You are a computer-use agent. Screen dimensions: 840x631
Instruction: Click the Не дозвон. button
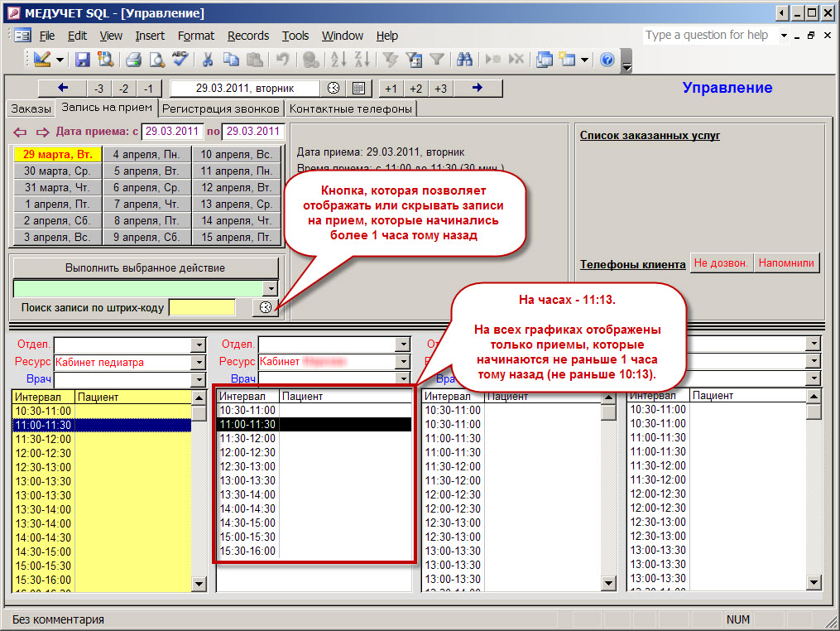pos(721,263)
